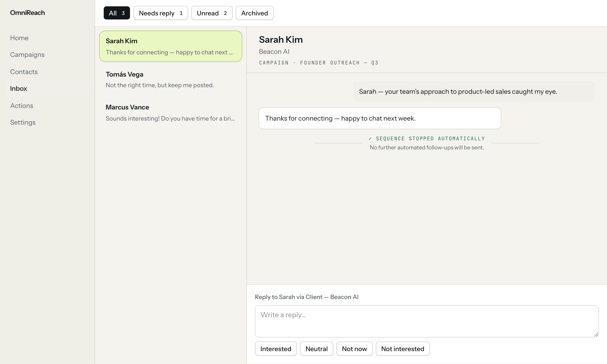Image resolution: width=607 pixels, height=364 pixels.
Task: Click the OmniReach logo
Action: (27, 13)
